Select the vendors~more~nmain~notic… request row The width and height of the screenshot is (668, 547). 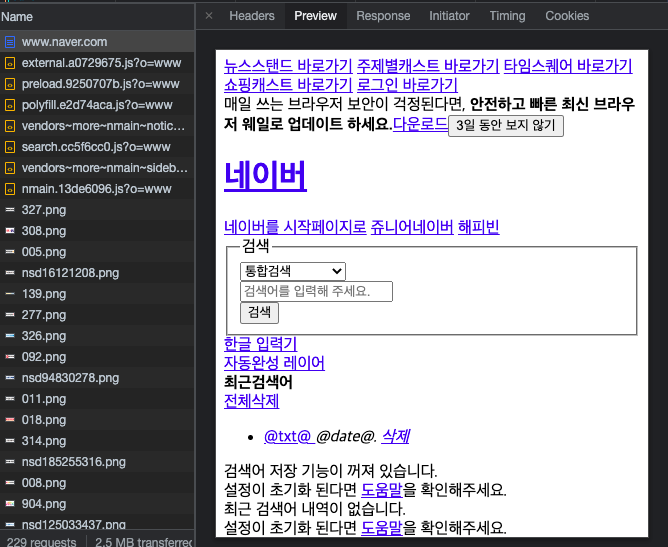point(97,126)
